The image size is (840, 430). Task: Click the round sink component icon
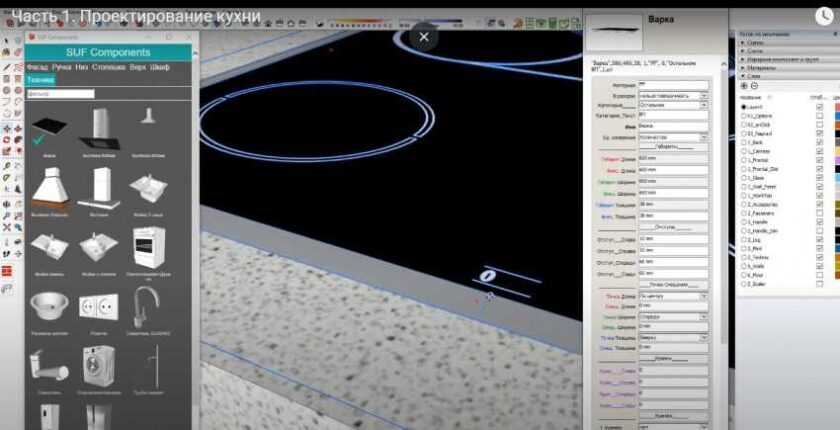pyautogui.click(x=50, y=304)
